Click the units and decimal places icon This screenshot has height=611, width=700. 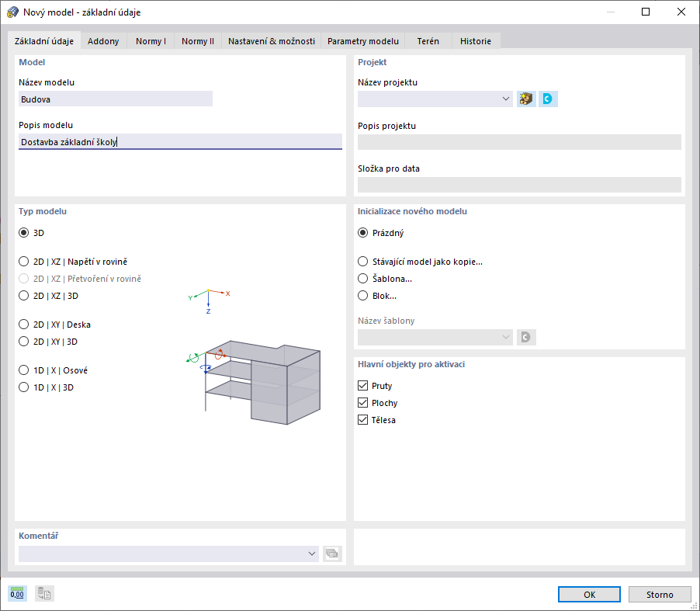coord(17,594)
